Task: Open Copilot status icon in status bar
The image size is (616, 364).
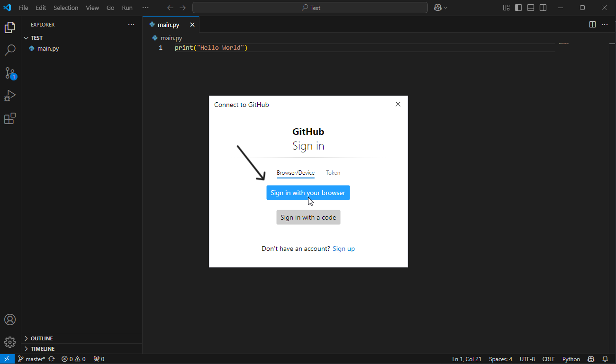Action: pos(591,359)
